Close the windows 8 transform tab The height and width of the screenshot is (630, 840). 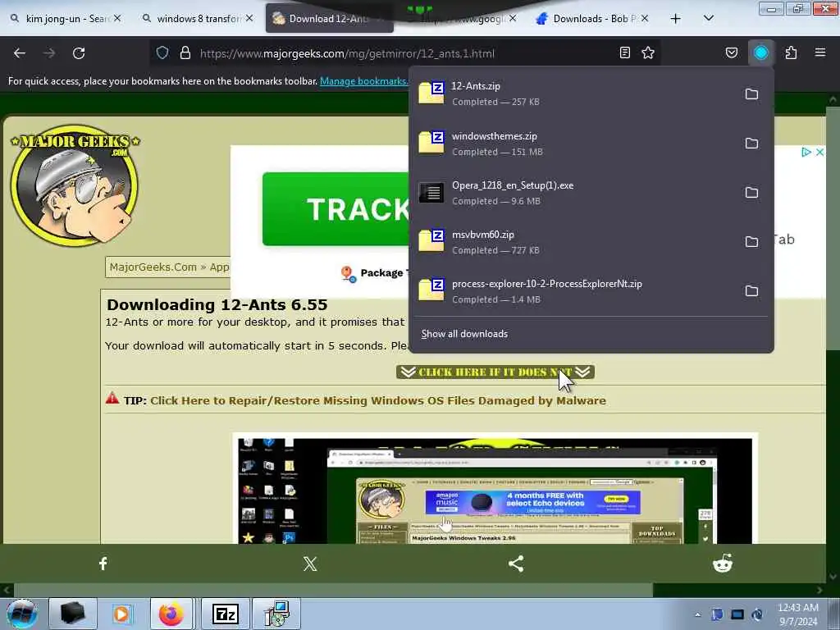[x=249, y=18]
